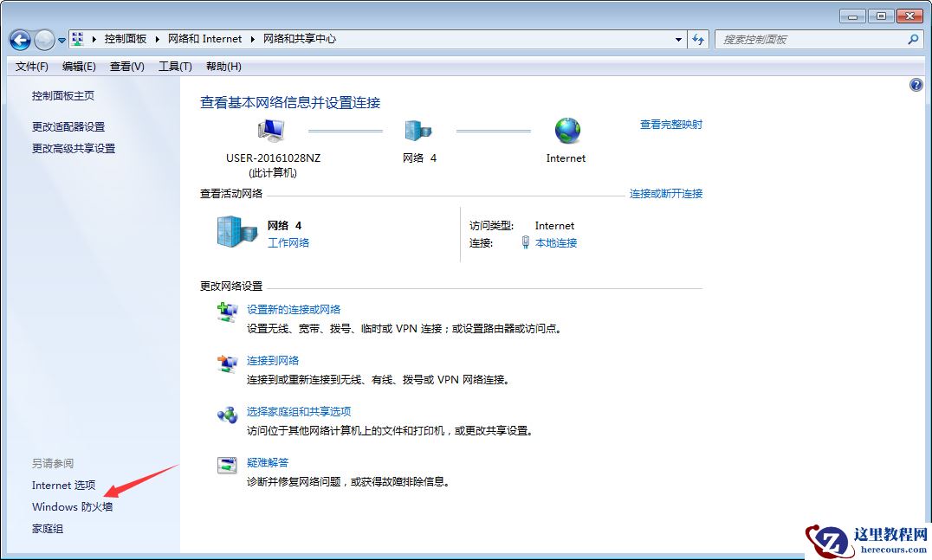
Task: Click the back navigation arrow
Action: coord(19,39)
